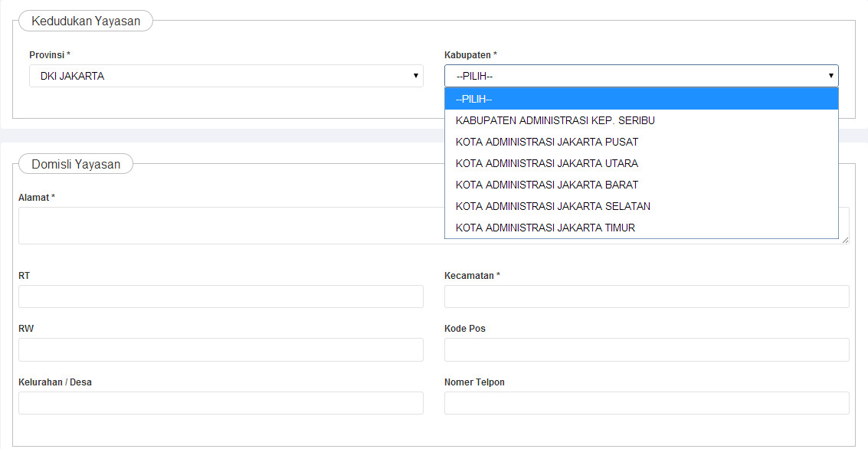
Task: Select Kota Administrasi Jakarta Pusat
Action: coord(546,142)
